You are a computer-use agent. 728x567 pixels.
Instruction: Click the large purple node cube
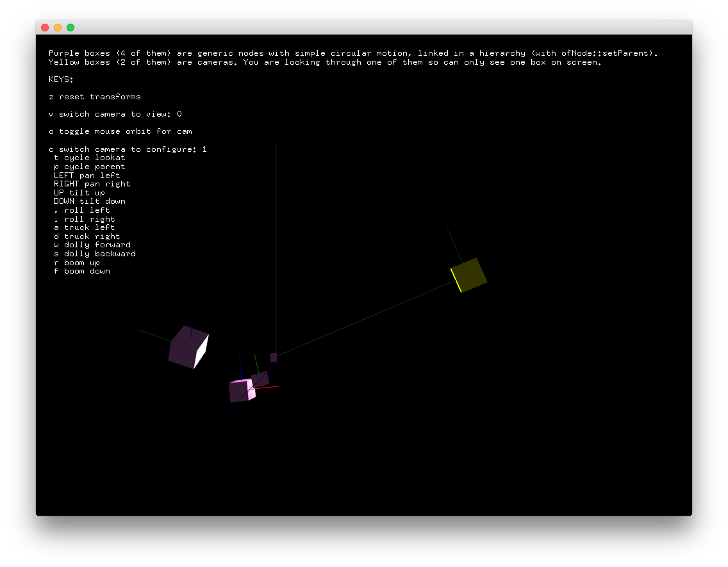188,346
